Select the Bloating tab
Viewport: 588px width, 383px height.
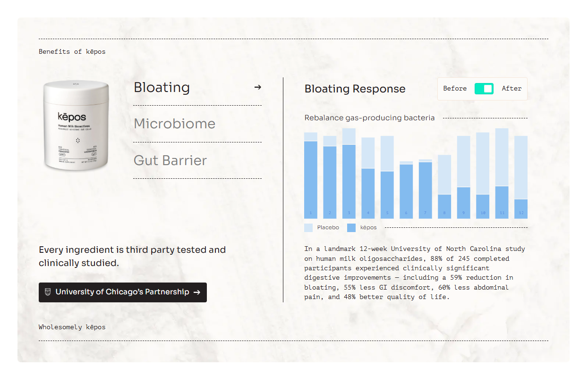(162, 87)
